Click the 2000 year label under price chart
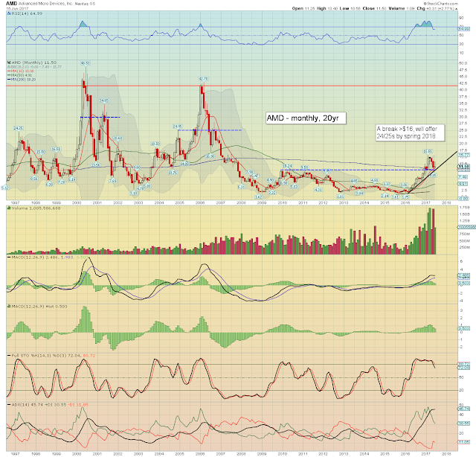This screenshot has height=457, width=476. 77,202
